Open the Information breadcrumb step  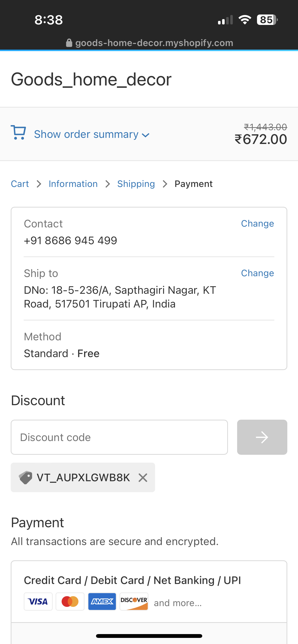[73, 184]
